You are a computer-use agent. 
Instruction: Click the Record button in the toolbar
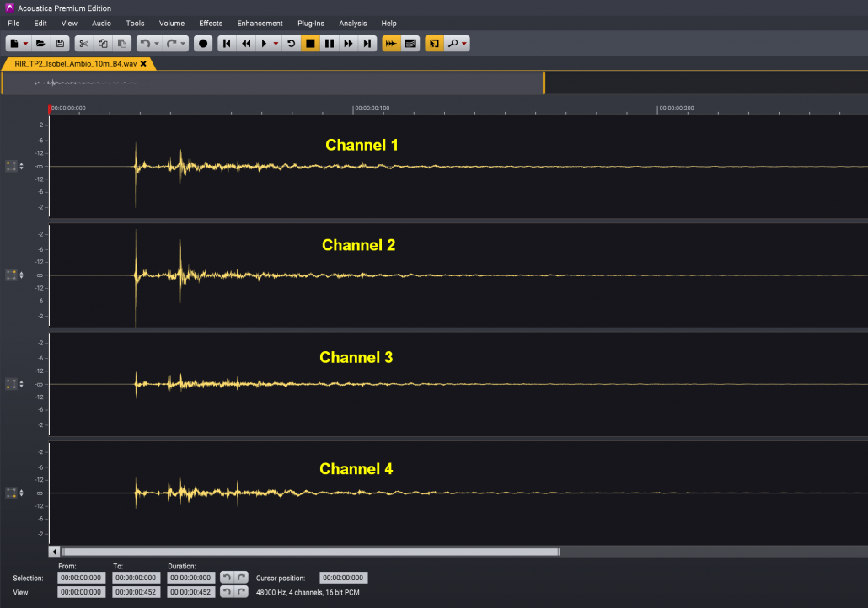pyautogui.click(x=203, y=43)
